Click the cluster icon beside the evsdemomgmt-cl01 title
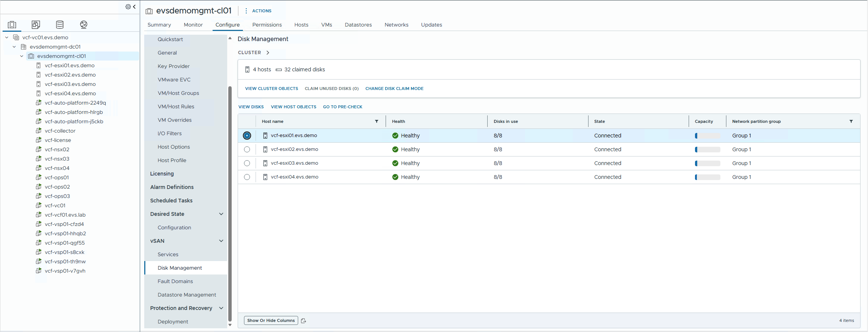The height and width of the screenshot is (332, 868). (x=149, y=11)
